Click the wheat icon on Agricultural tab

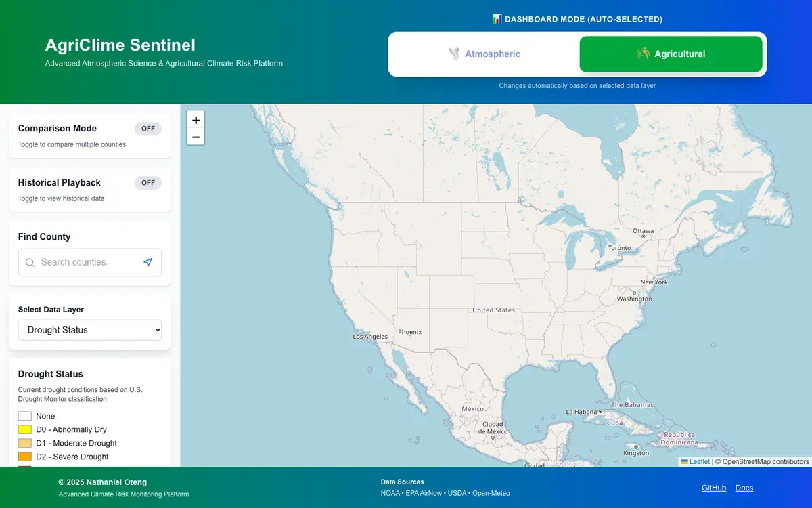click(x=644, y=54)
